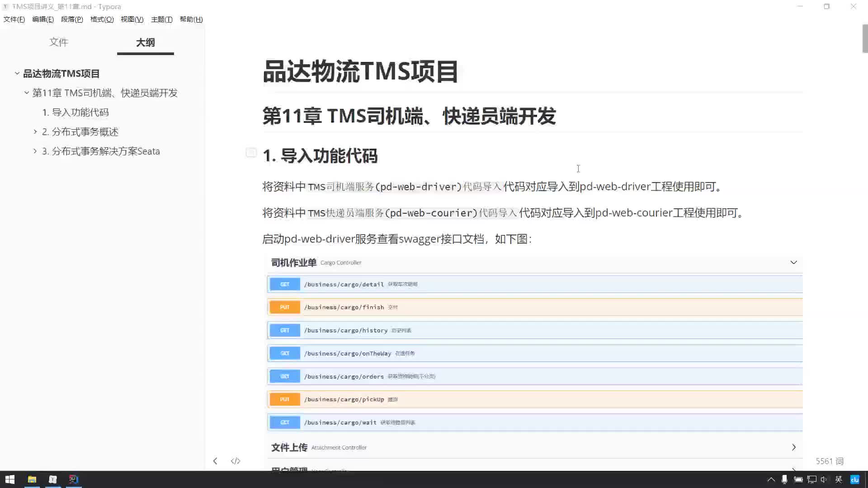Switch to the 大纲 sidebar tab

[x=145, y=42]
